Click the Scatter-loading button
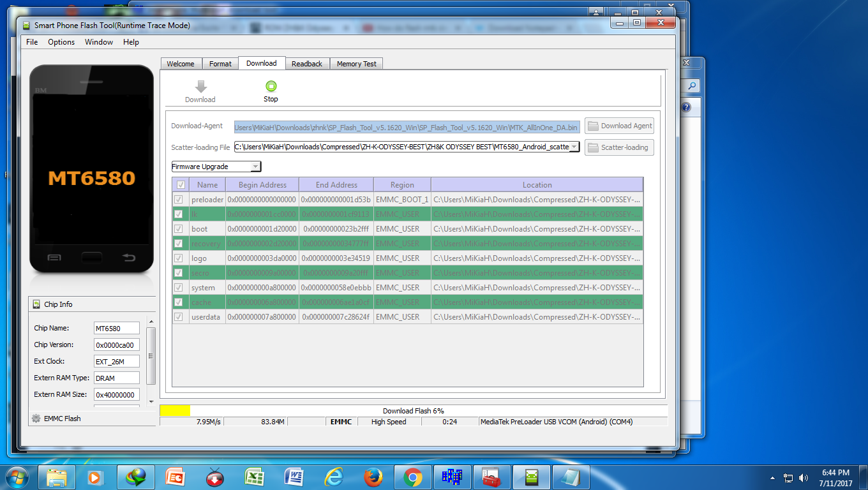 (619, 147)
